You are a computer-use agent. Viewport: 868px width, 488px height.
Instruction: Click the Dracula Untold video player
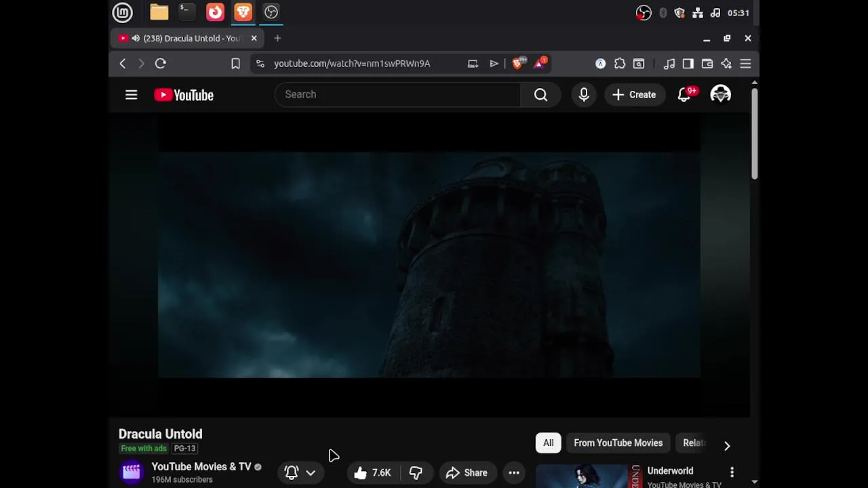429,264
